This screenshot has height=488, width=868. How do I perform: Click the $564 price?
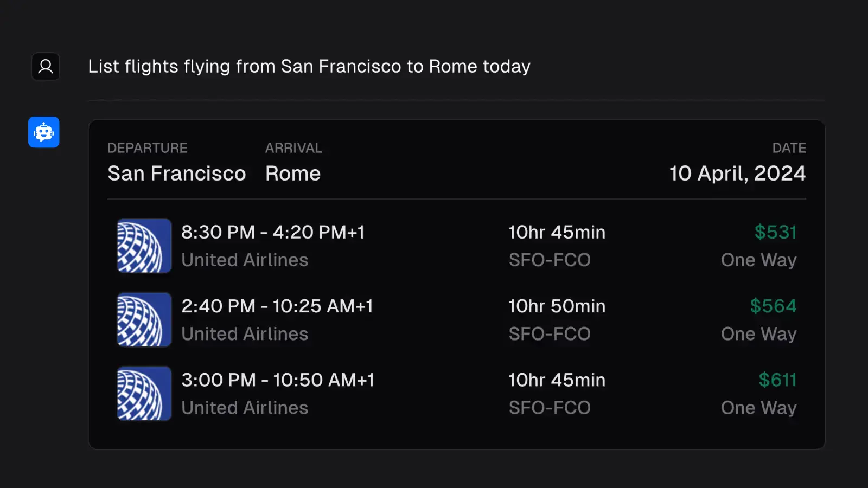[773, 306]
